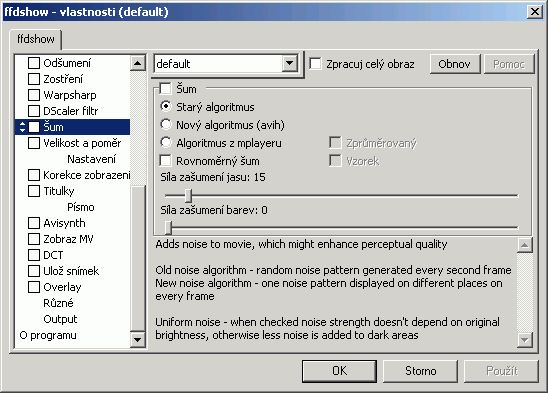Click the 'Adds noise to movie' help text
Viewport: 548px width, 393px height.
click(x=301, y=244)
